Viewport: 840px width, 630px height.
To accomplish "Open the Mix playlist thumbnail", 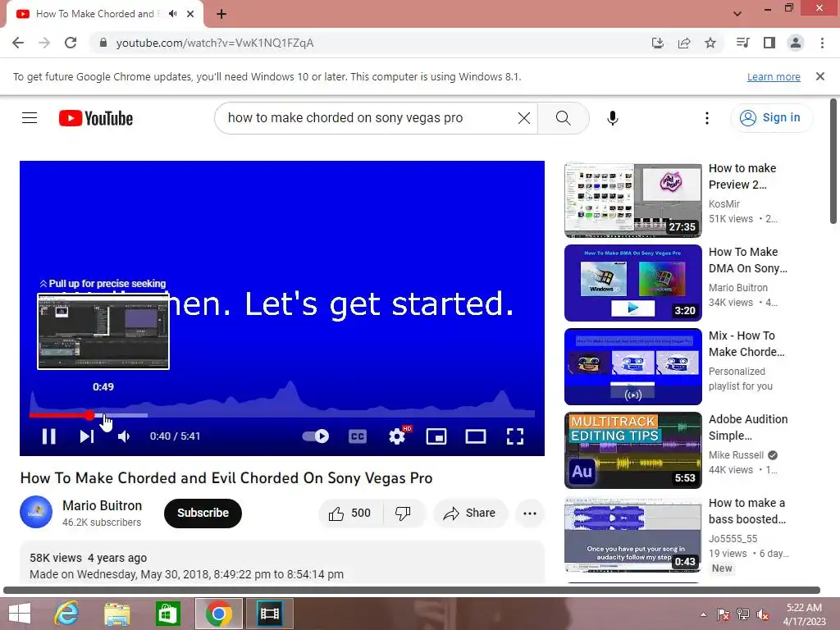I will point(632,367).
